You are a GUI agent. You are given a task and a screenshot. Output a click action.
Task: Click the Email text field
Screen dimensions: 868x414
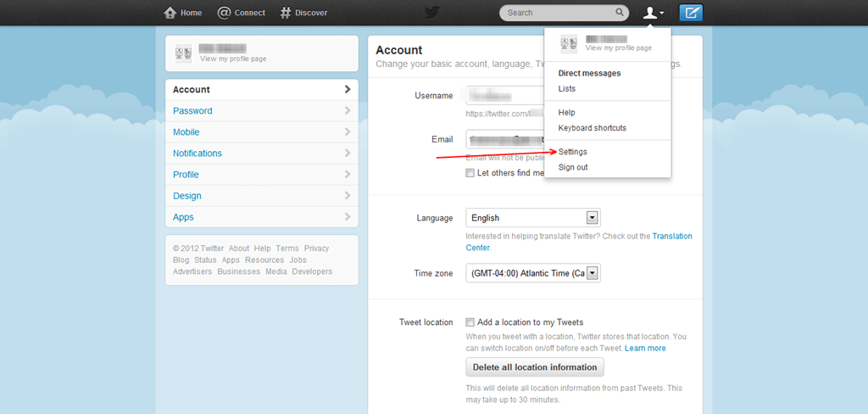(505, 139)
